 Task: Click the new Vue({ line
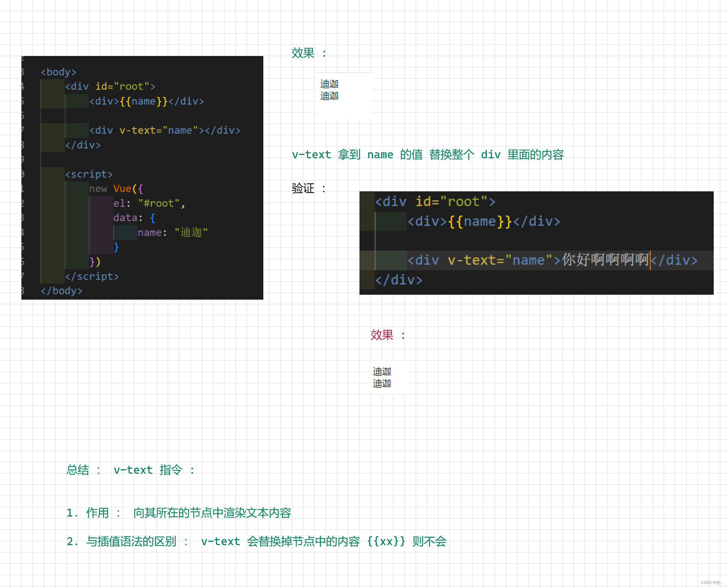[116, 189]
